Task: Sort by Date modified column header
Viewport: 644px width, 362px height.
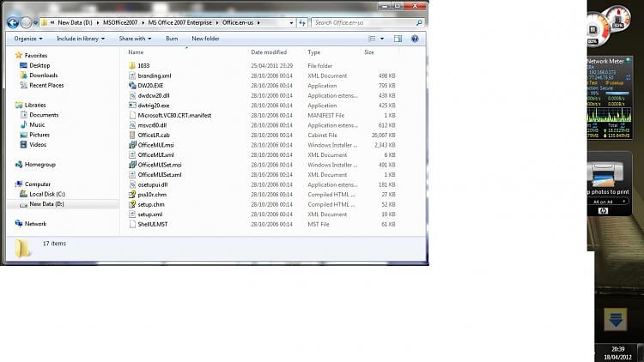Action: pyautogui.click(x=269, y=52)
